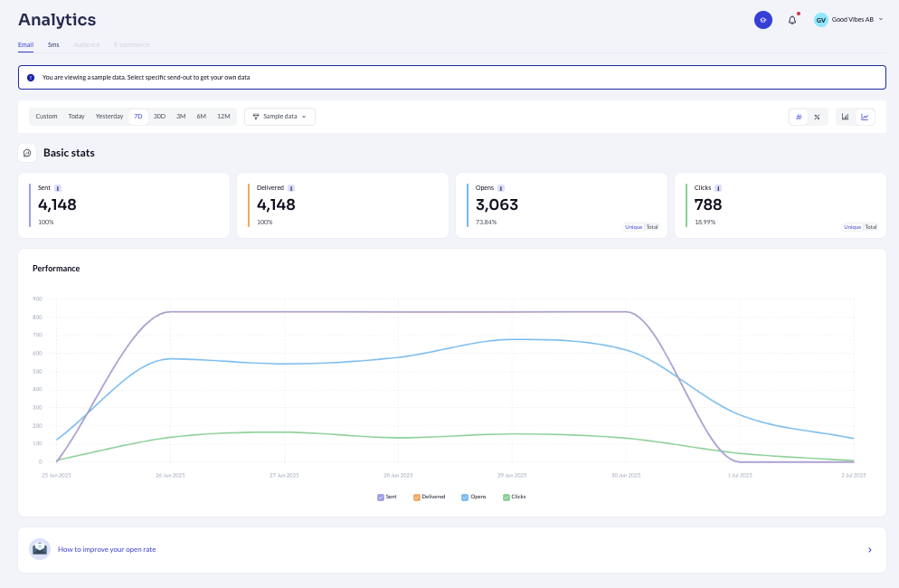Switch chart to line graph view
The height and width of the screenshot is (588, 899).
click(x=865, y=117)
